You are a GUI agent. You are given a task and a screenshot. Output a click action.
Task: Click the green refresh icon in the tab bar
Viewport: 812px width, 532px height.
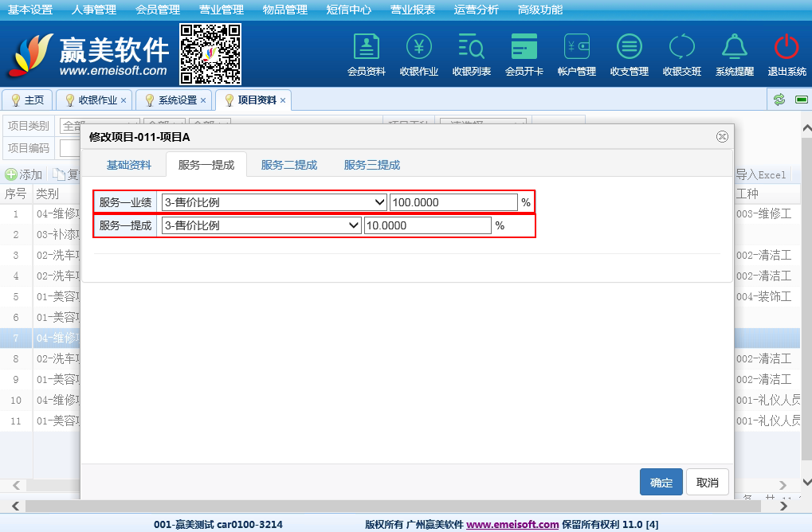click(779, 100)
